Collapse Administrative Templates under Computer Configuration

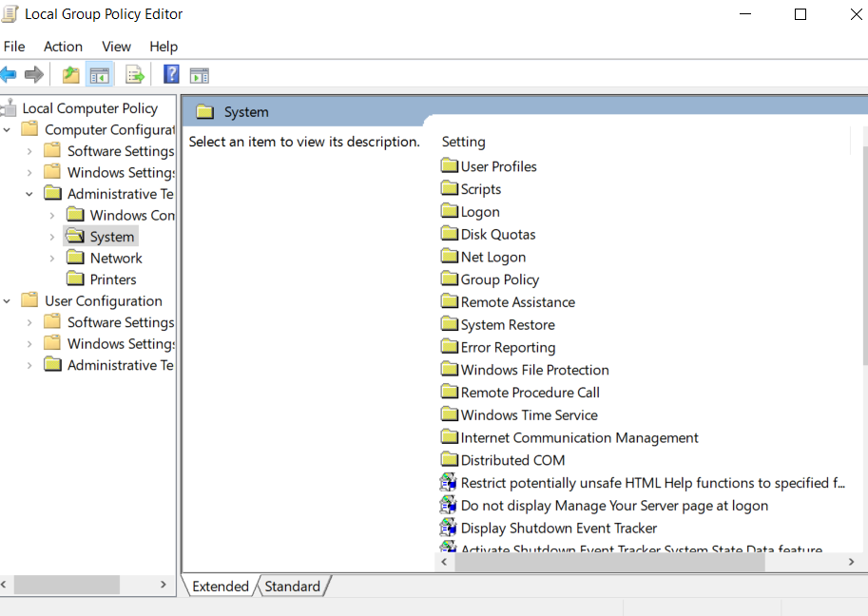(x=29, y=194)
